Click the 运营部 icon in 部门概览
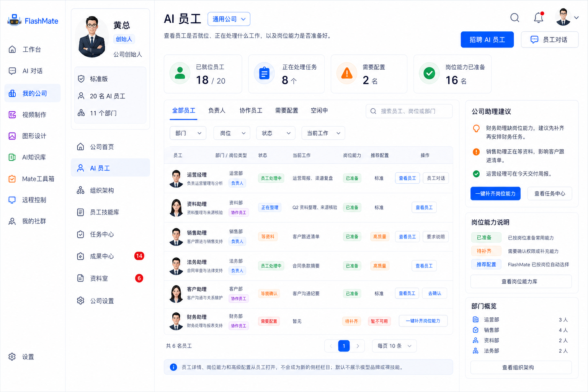This screenshot has width=588, height=392. (475, 320)
